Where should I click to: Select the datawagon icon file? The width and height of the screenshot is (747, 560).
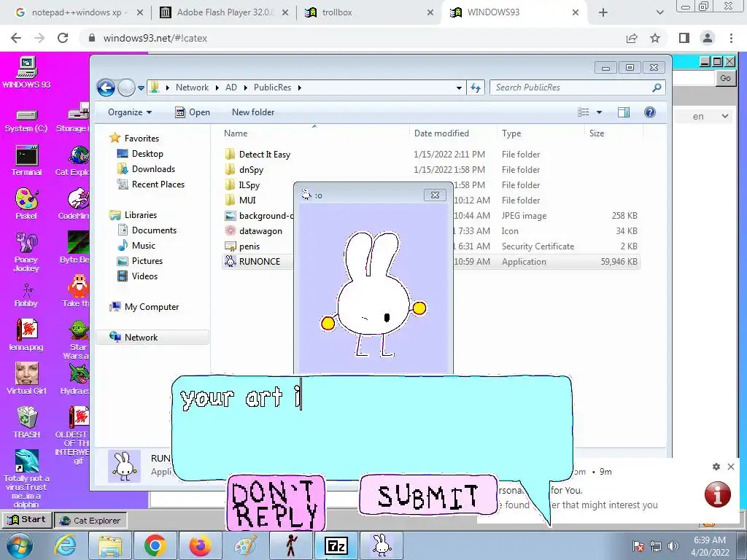click(x=260, y=231)
